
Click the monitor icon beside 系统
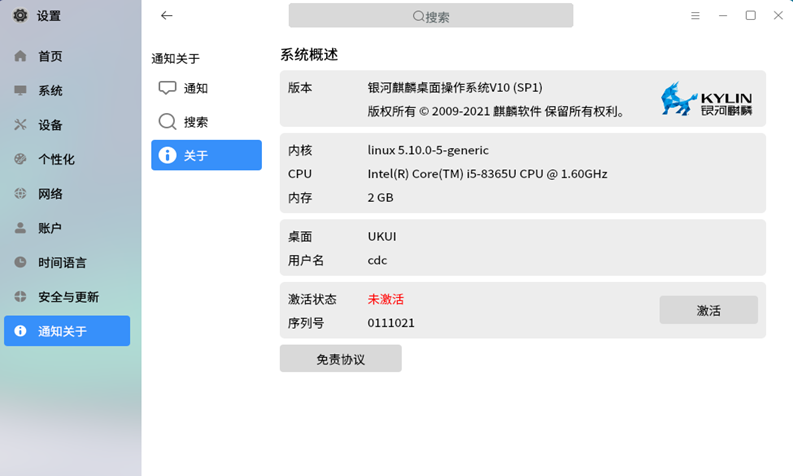click(x=20, y=91)
